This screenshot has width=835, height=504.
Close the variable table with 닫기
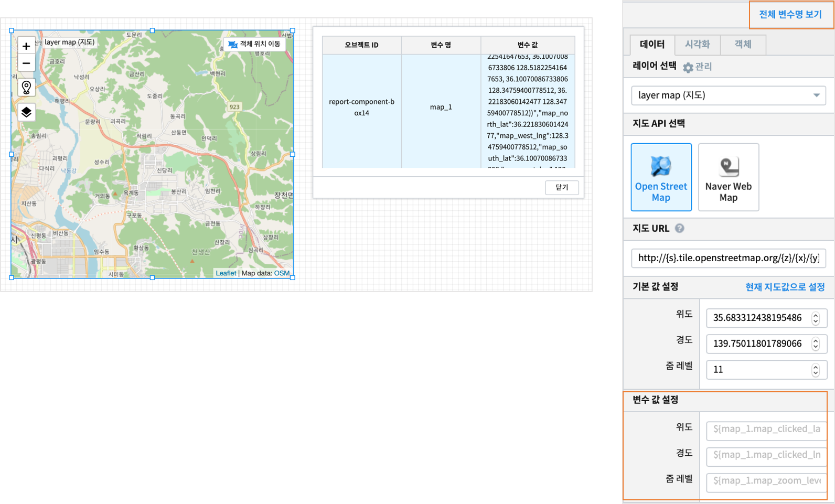[562, 187]
